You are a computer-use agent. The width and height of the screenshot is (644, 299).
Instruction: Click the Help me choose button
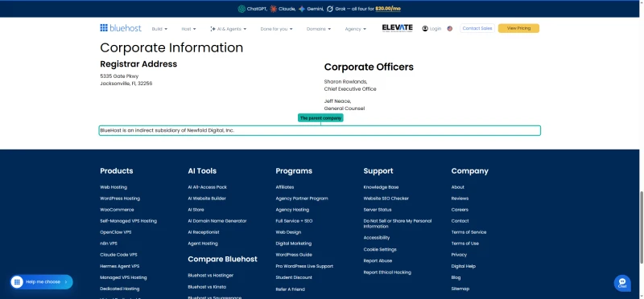coord(42,282)
